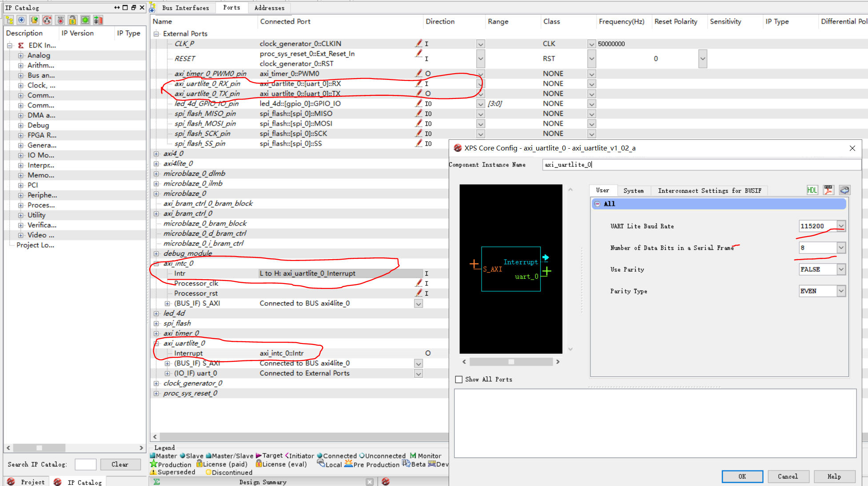Viewport: 868px width, 486px height.
Task: Expand the axi4lite_0 tree node
Action: (x=156, y=164)
